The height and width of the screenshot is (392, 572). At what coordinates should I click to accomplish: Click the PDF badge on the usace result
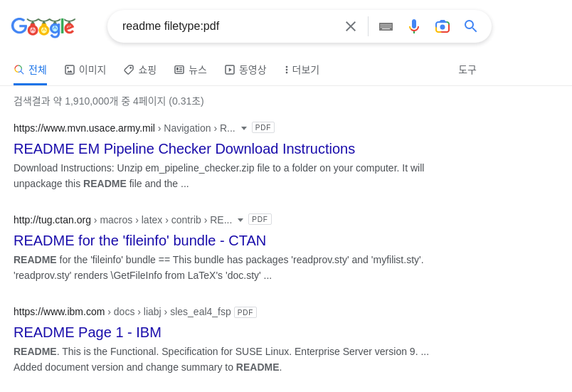[263, 127]
